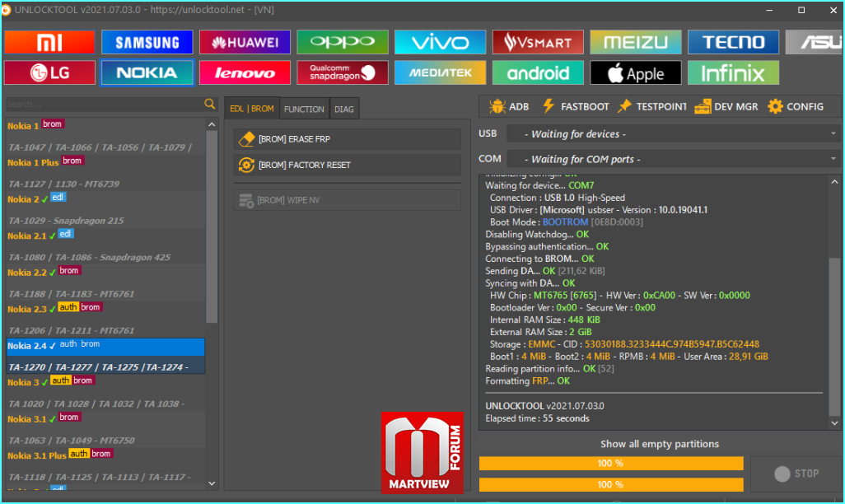Select the Vivo brand tile

[x=440, y=42]
